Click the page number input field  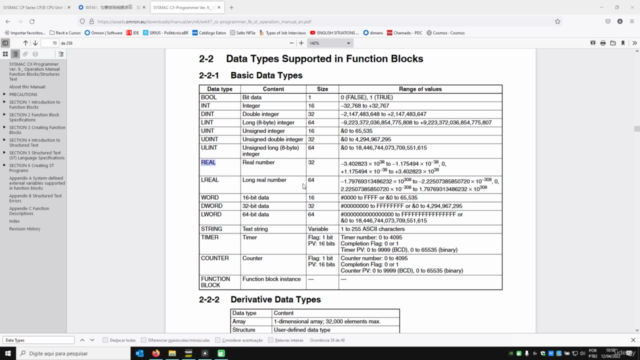(x=50, y=43)
